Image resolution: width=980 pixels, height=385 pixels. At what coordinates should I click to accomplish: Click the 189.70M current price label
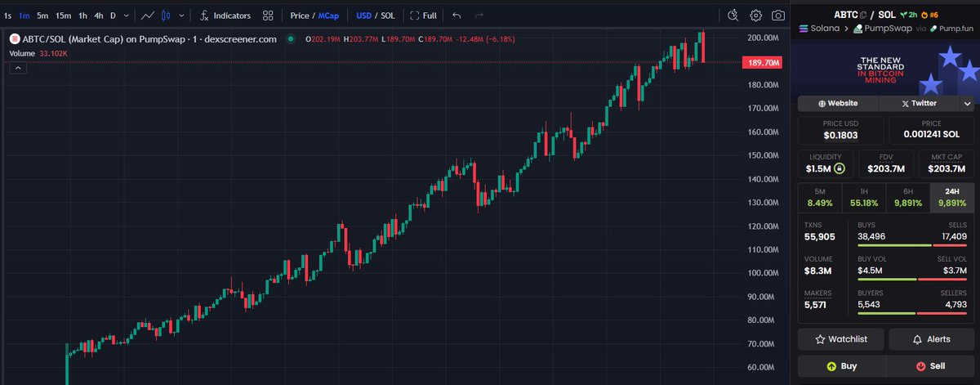[x=763, y=62]
